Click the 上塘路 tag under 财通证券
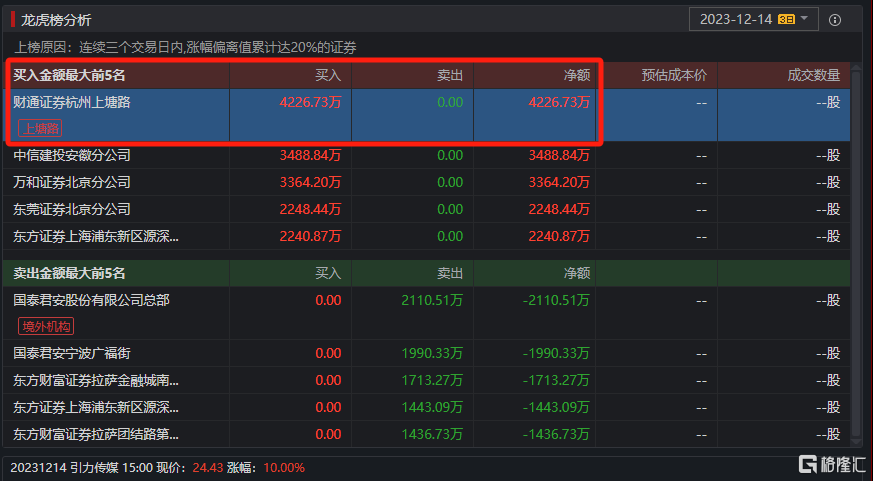Screen dimensions: 873x481 tap(40, 129)
